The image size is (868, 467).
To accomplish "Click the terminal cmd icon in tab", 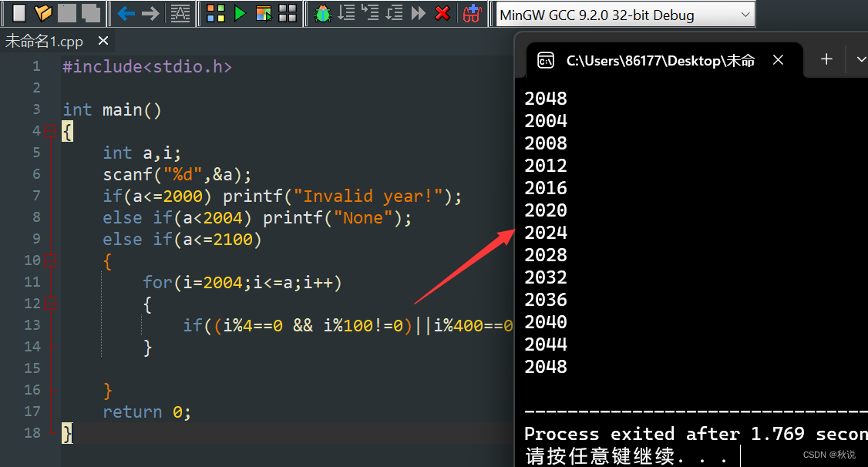I will click(x=545, y=60).
